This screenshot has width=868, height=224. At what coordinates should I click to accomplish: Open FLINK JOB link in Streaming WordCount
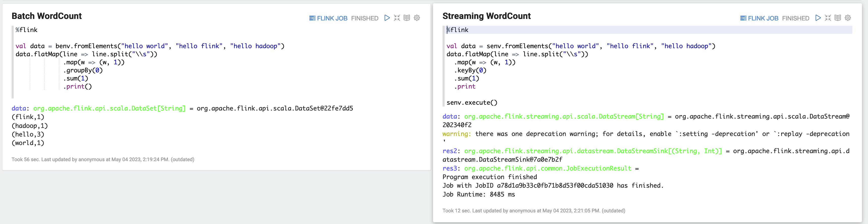(759, 18)
